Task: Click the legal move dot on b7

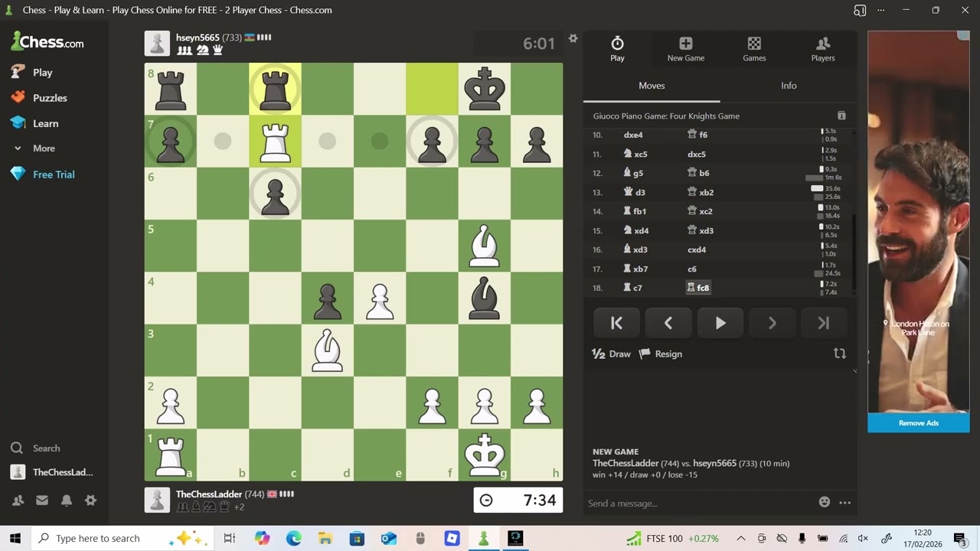Action: pos(223,141)
